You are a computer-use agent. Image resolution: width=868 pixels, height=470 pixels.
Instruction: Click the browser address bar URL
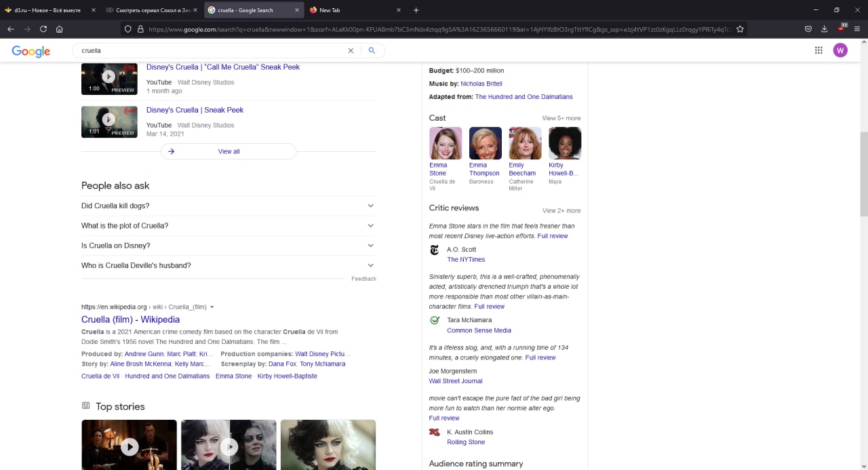coord(439,29)
